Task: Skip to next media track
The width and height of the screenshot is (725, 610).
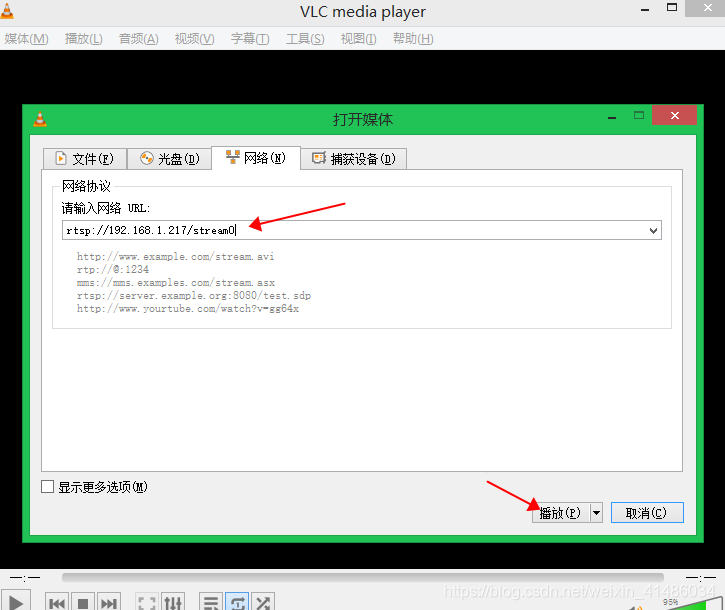Action: [109, 603]
